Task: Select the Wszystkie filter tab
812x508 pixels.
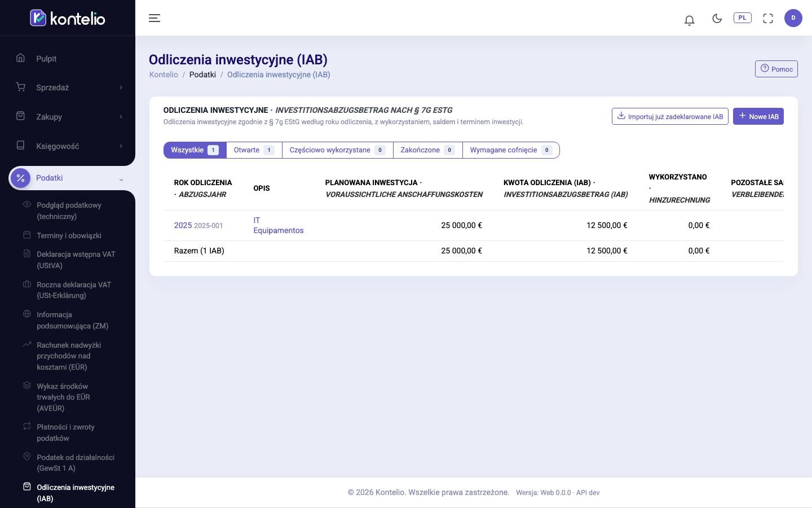Action: [195, 150]
